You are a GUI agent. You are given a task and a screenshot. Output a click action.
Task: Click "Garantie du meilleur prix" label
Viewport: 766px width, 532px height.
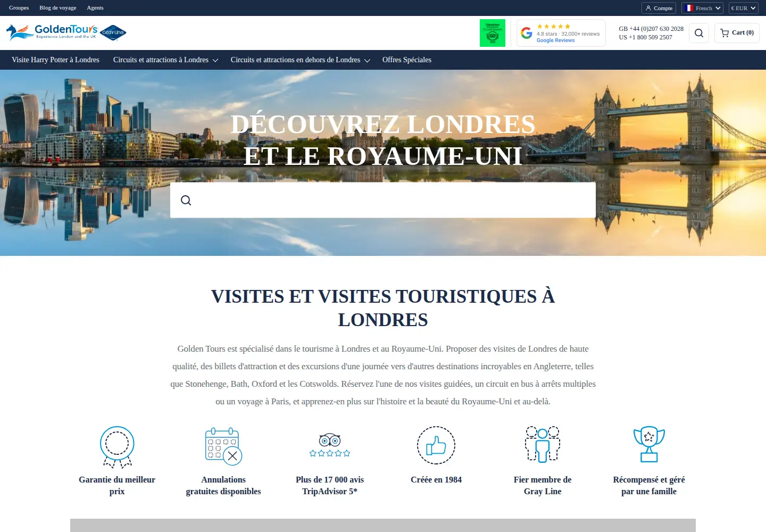pos(117,485)
